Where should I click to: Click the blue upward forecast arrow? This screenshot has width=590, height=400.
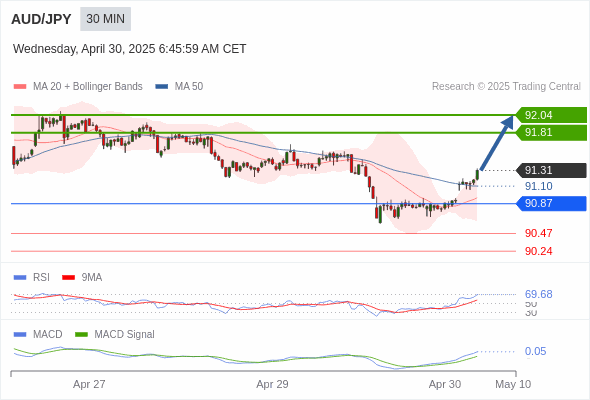click(497, 142)
